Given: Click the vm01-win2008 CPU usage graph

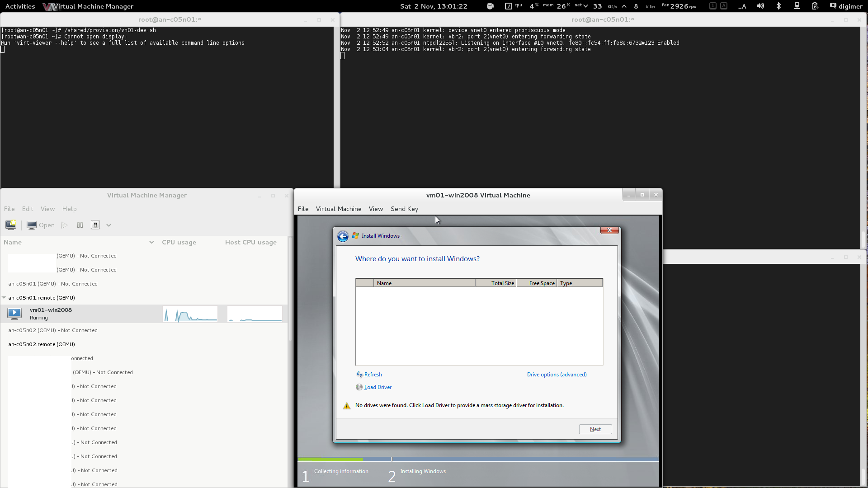Looking at the screenshot, I should [x=190, y=314].
